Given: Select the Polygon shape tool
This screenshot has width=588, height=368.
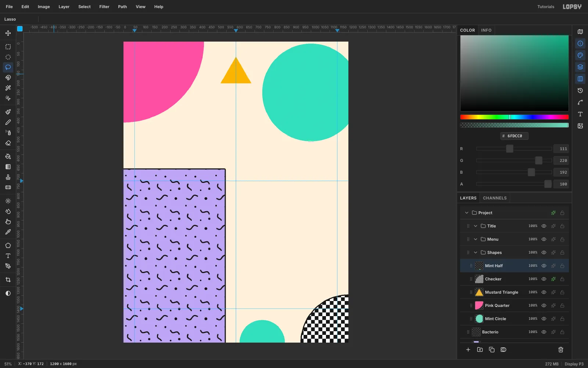Looking at the screenshot, I should [8, 245].
